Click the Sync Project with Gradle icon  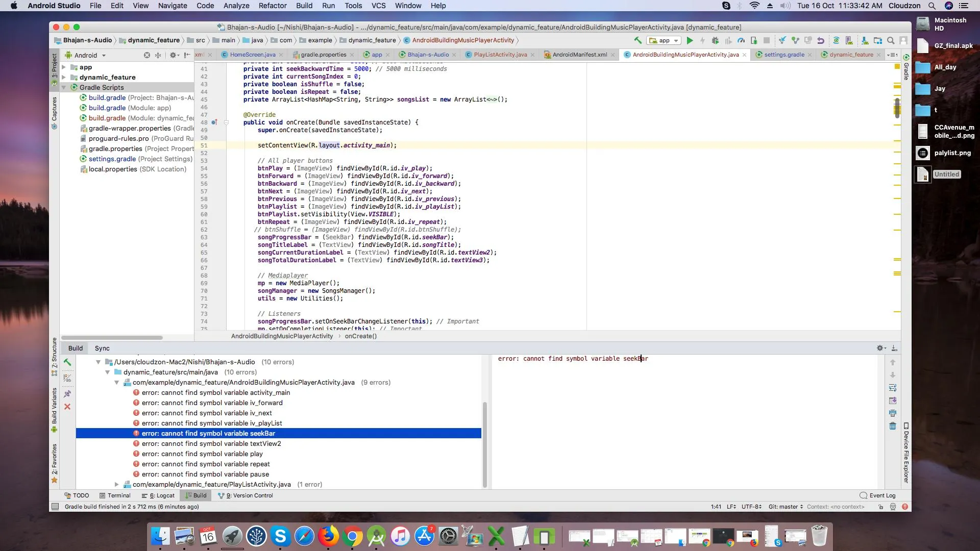click(x=836, y=40)
